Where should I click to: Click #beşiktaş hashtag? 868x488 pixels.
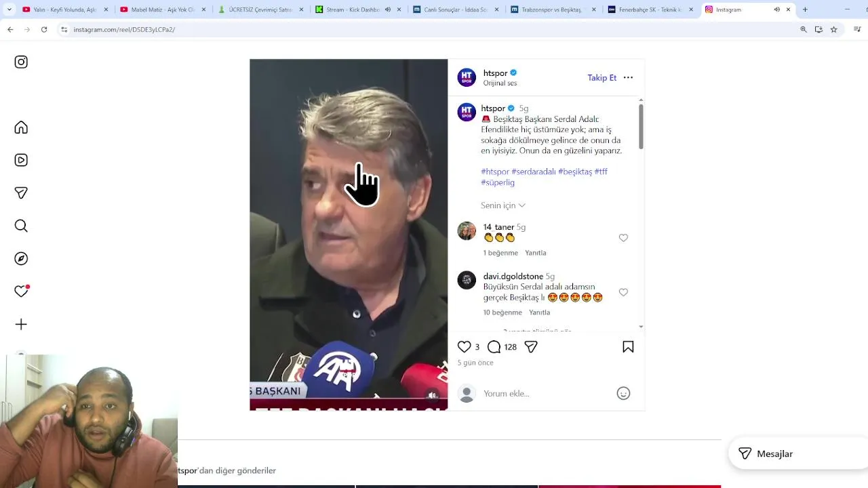(x=575, y=172)
